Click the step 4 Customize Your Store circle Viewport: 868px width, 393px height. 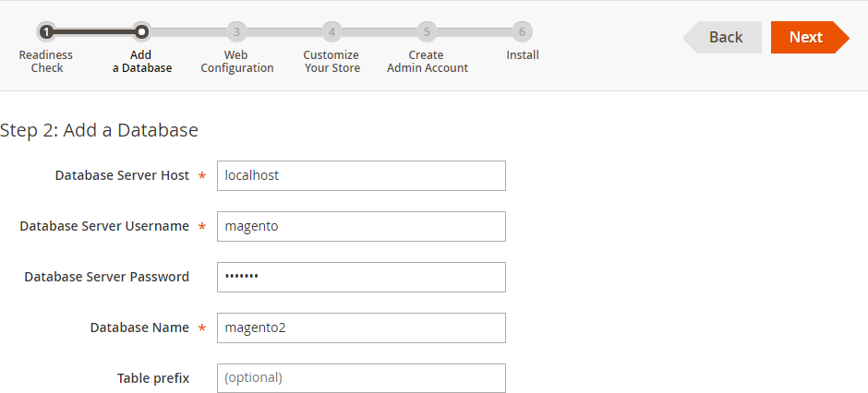click(x=332, y=32)
